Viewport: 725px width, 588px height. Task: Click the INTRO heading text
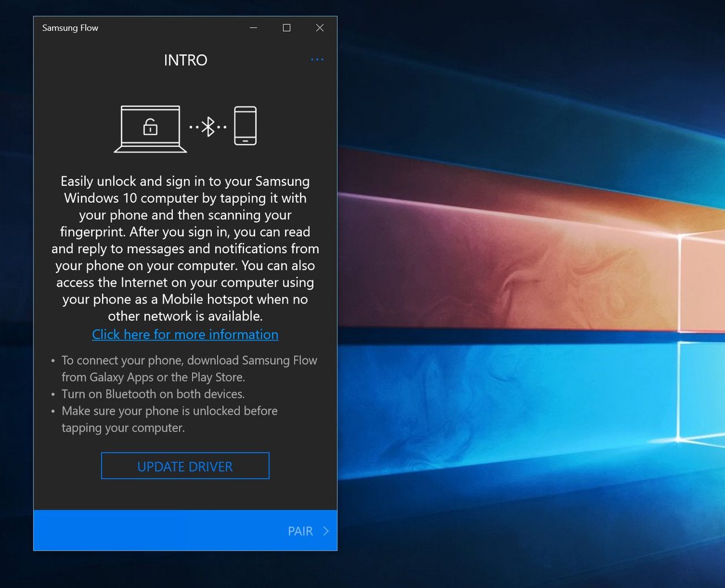click(186, 60)
